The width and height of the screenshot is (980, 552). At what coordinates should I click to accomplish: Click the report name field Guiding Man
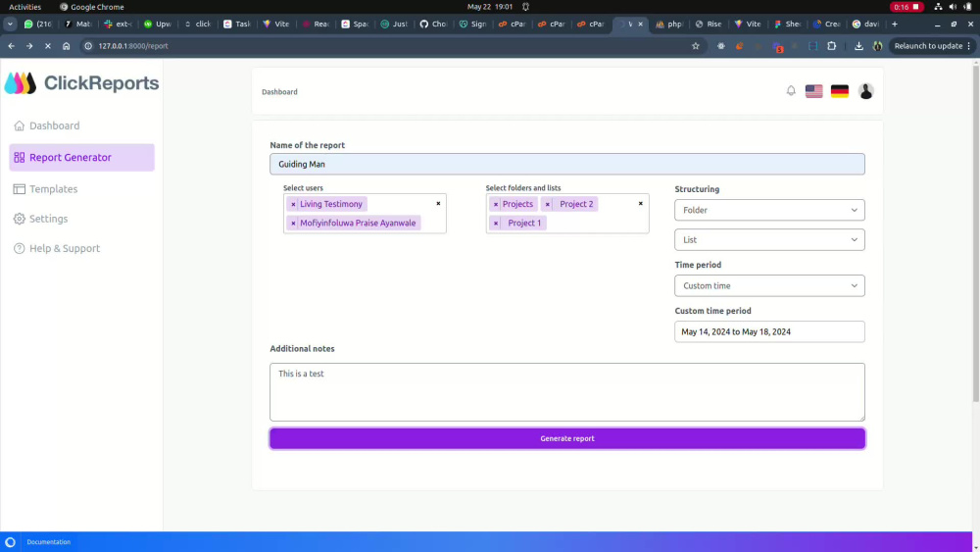tap(566, 164)
